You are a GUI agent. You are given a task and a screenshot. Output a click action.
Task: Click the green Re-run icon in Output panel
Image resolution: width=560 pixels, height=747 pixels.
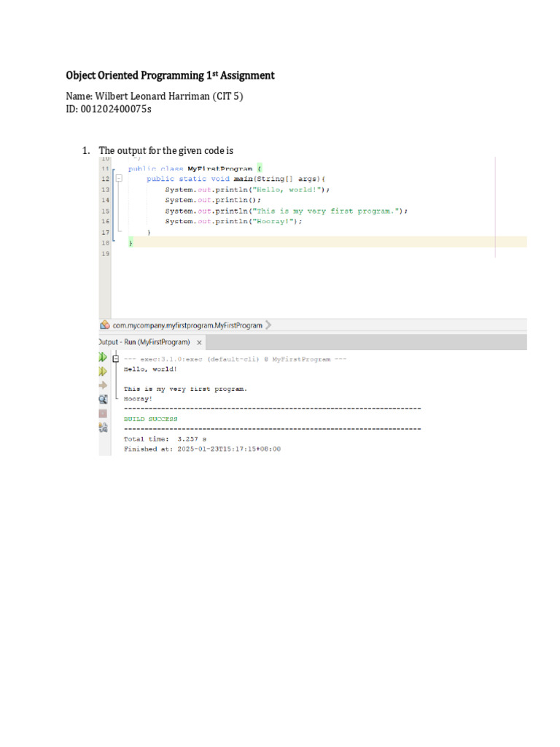(x=103, y=357)
